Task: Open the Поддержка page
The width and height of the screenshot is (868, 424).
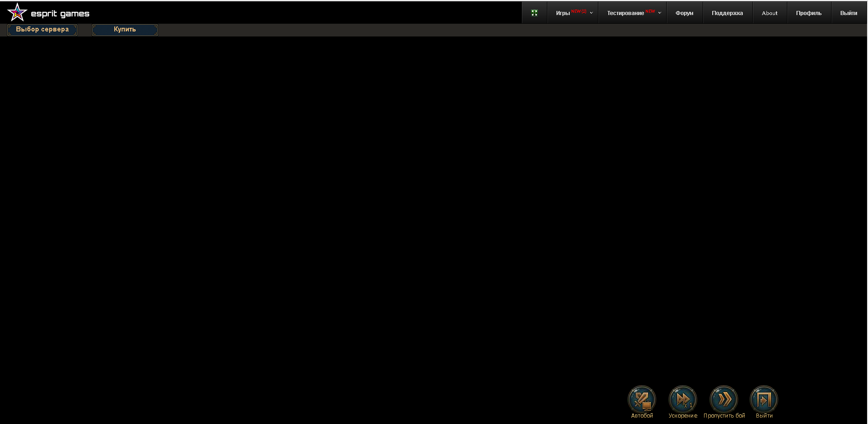Action: pos(727,13)
